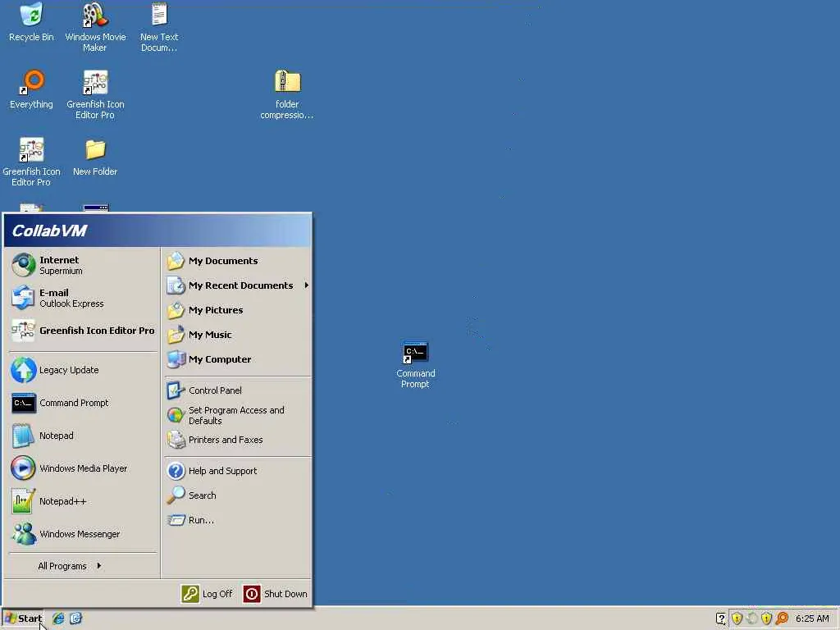
Task: Launch Greenfish Icon Editor Pro from Start menu
Action: point(81,331)
